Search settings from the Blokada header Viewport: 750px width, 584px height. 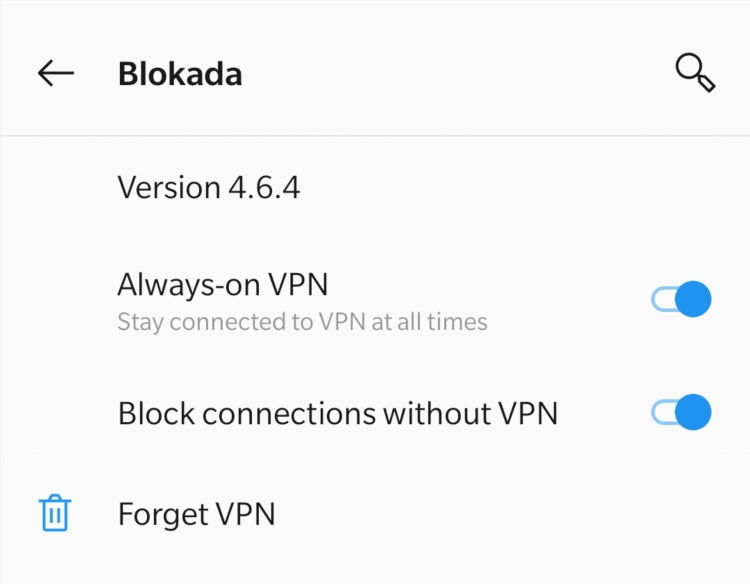pyautogui.click(x=695, y=72)
